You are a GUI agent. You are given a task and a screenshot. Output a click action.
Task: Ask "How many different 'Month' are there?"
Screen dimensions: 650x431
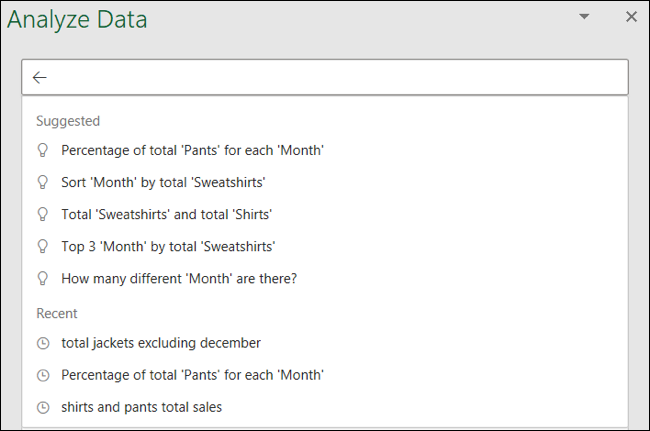click(179, 278)
